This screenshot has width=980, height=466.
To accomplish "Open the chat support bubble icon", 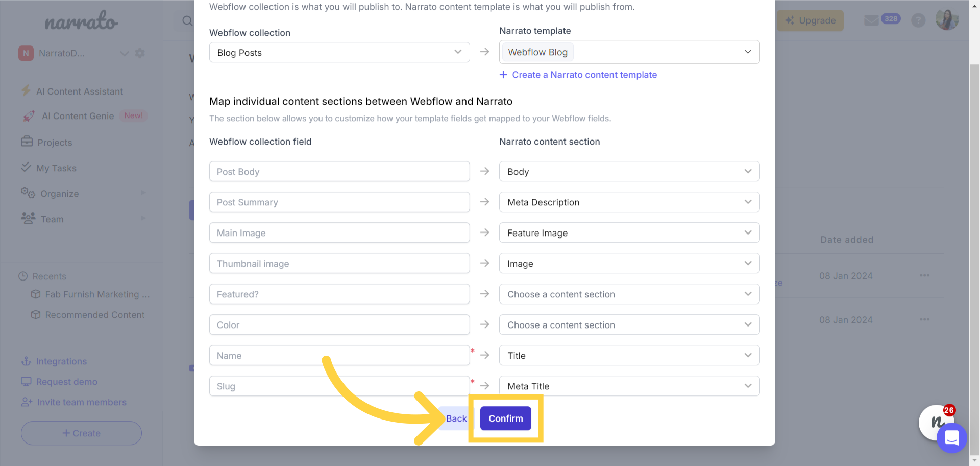I will click(x=952, y=438).
